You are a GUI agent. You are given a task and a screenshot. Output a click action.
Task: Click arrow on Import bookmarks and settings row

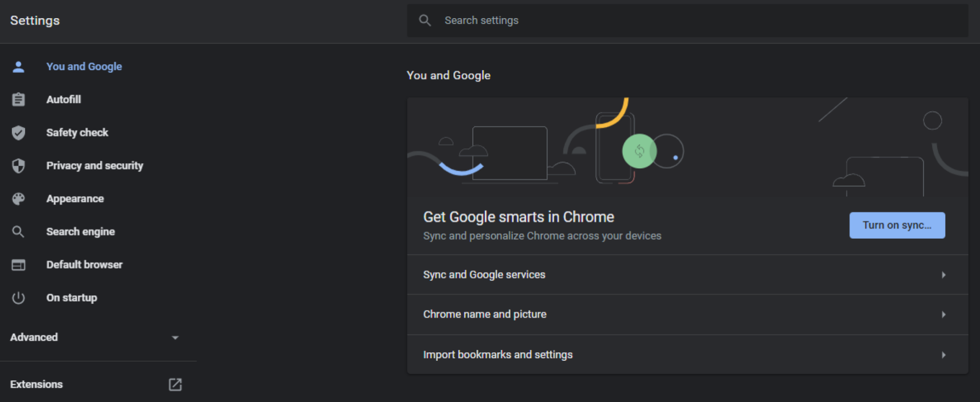[x=943, y=354]
